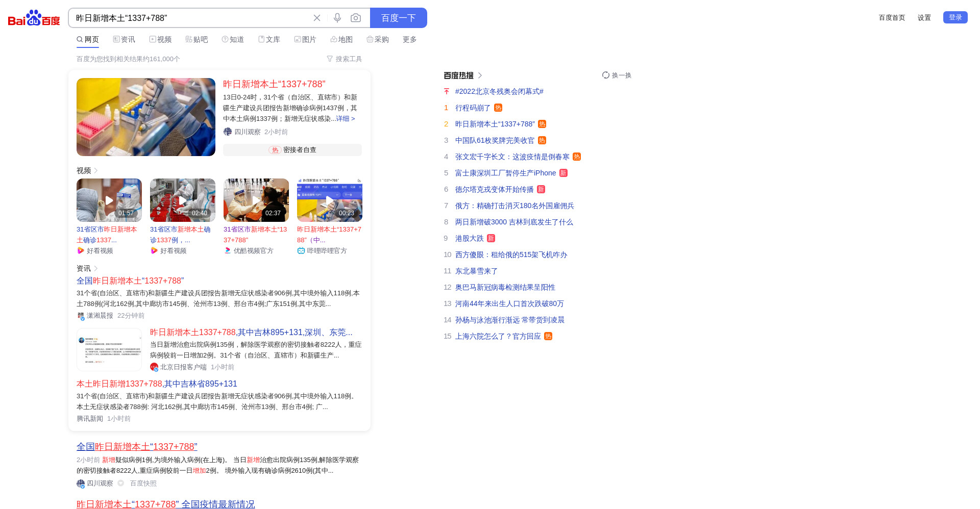Open news 全国昨日新增本土"1337+788" from 潇湘晨报
This screenshot has height=509, width=980.
coord(130,281)
